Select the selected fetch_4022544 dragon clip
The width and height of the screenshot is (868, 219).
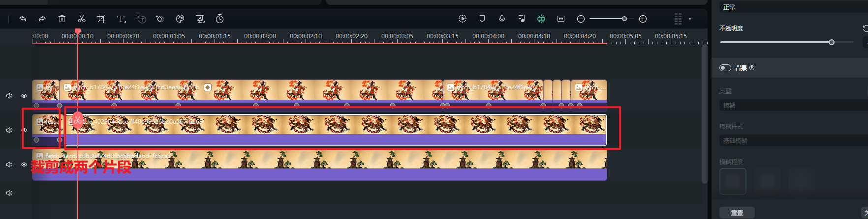pyautogui.click(x=336, y=130)
